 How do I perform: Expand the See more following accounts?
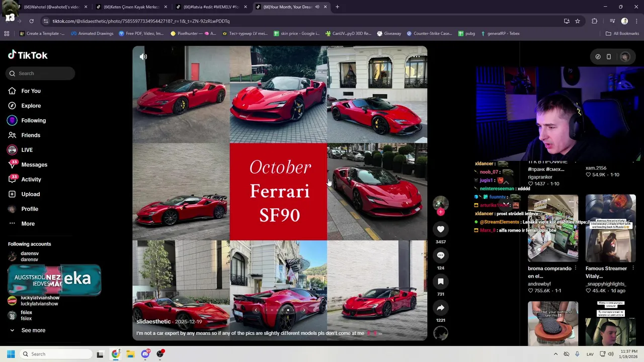tap(33, 330)
